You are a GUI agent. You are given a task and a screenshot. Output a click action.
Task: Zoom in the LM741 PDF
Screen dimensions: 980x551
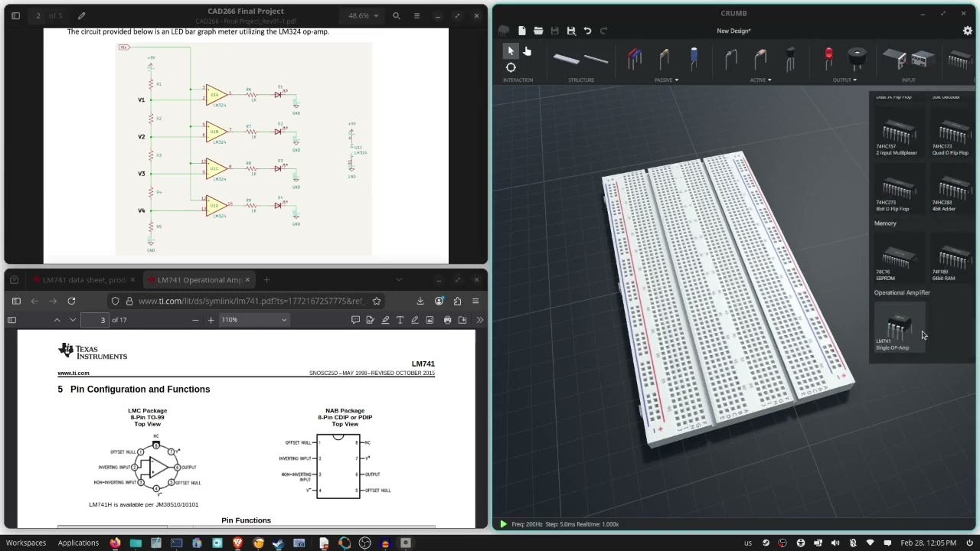pyautogui.click(x=211, y=320)
